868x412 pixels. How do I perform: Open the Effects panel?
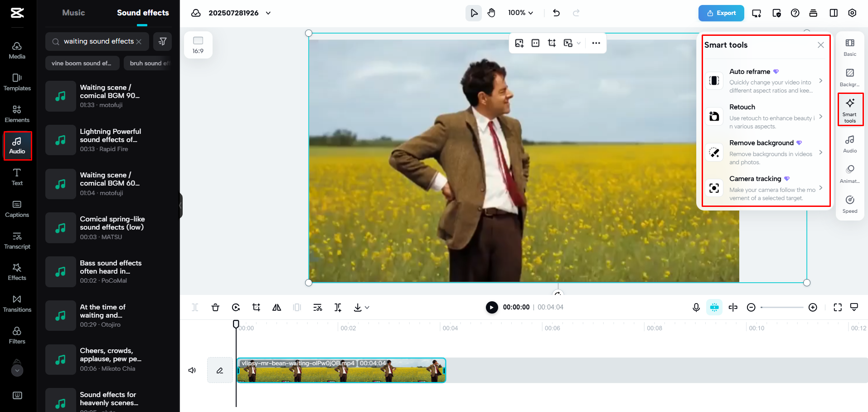pyautogui.click(x=17, y=271)
